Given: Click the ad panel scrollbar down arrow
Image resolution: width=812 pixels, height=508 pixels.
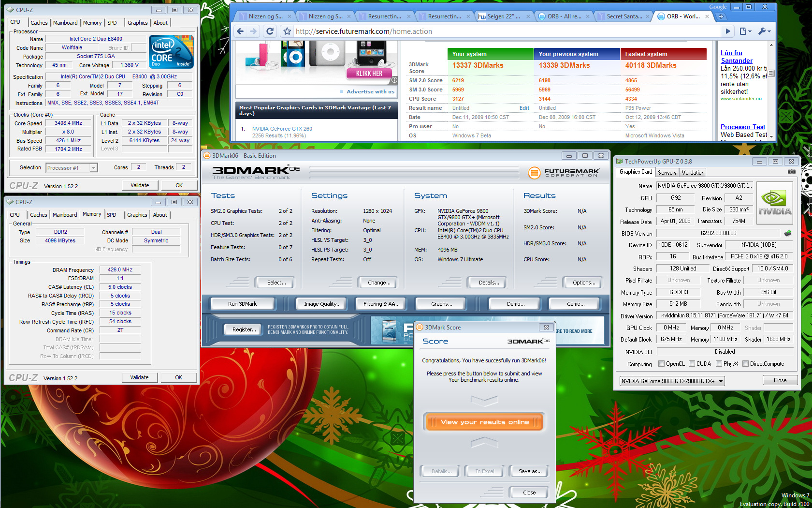Looking at the screenshot, I should pos(771,136).
